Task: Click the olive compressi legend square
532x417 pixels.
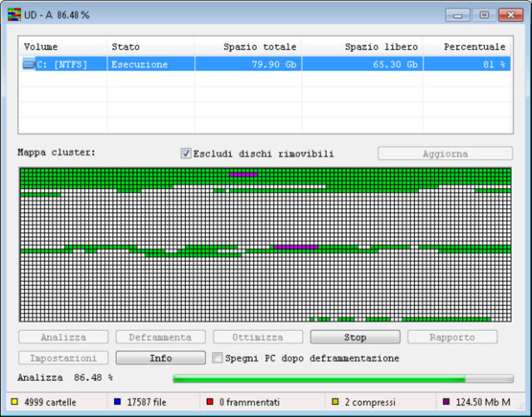Action: coord(335,402)
